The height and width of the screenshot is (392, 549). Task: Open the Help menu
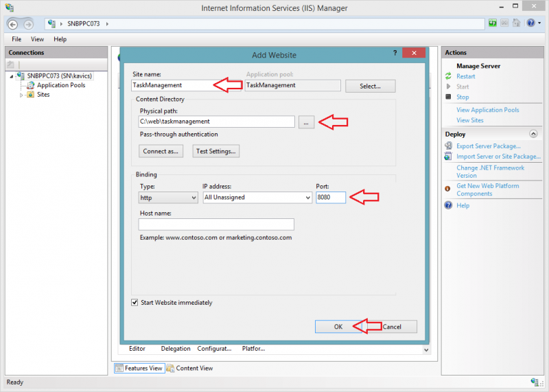[x=60, y=39]
